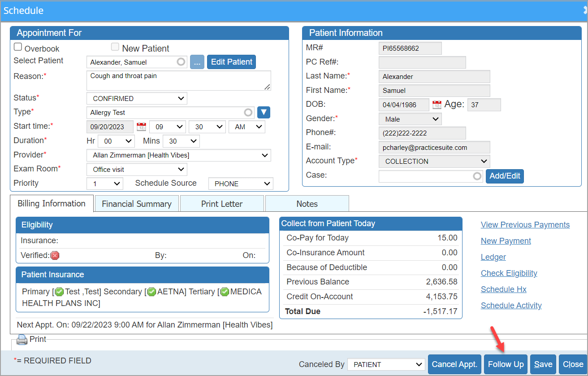Screen dimensions: 588x376
Task: Tick the New Patient checkbox
Action: (x=115, y=47)
